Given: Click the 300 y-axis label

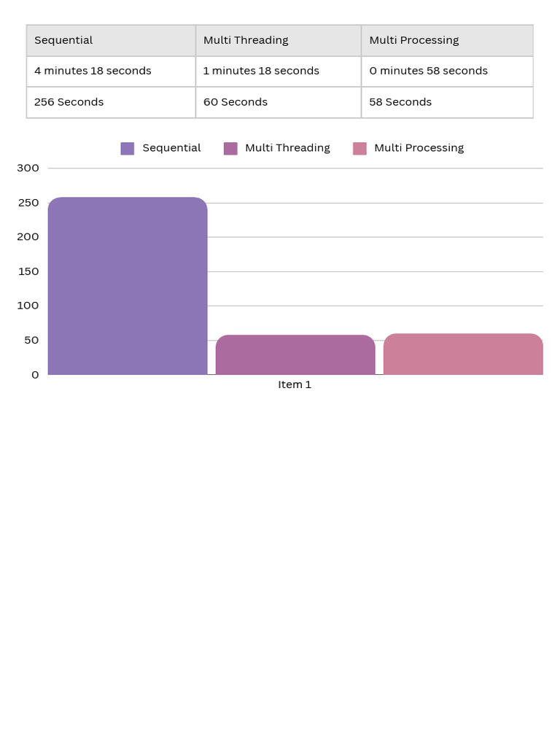Looking at the screenshot, I should [x=28, y=169].
